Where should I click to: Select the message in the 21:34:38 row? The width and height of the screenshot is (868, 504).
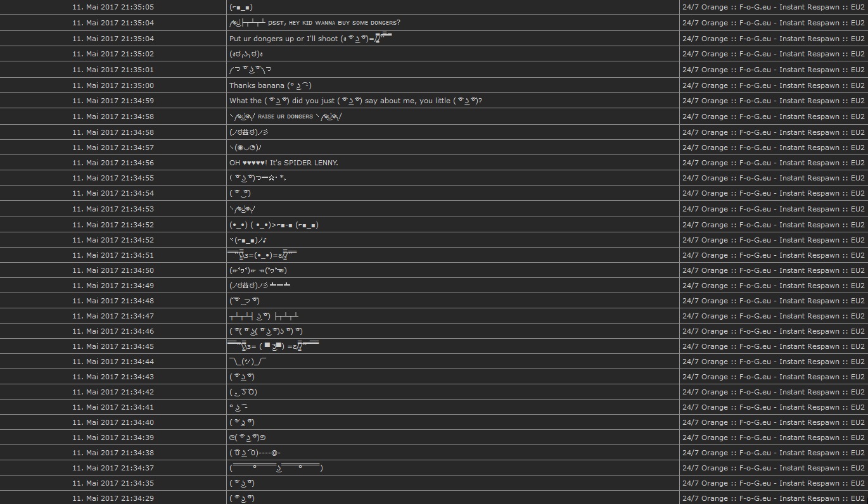tap(255, 453)
